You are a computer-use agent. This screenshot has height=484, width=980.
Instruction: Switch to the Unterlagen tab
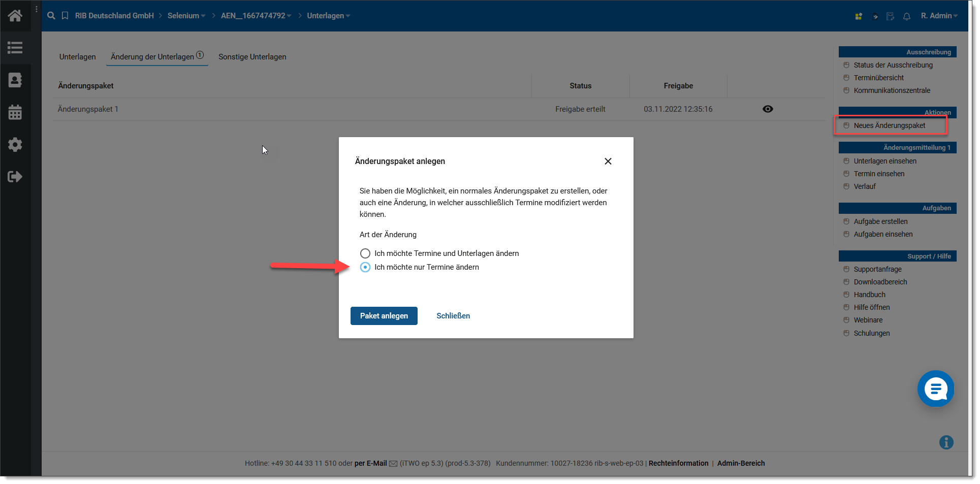(77, 57)
